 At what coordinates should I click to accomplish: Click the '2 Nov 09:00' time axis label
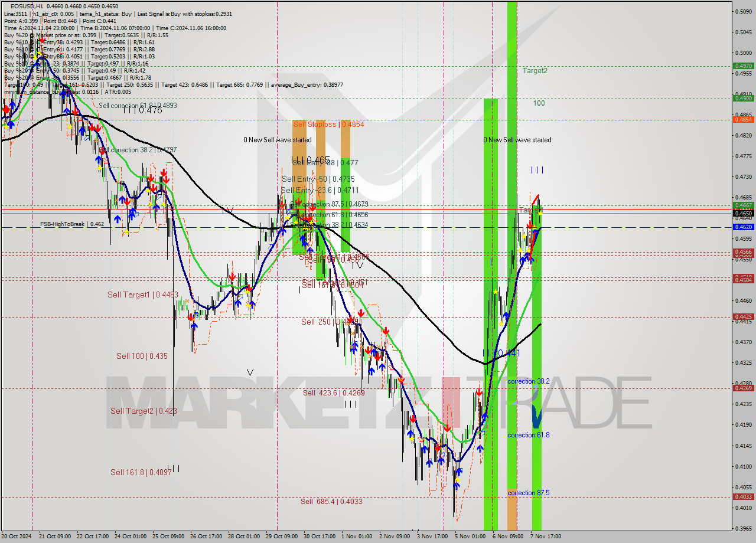point(395,537)
